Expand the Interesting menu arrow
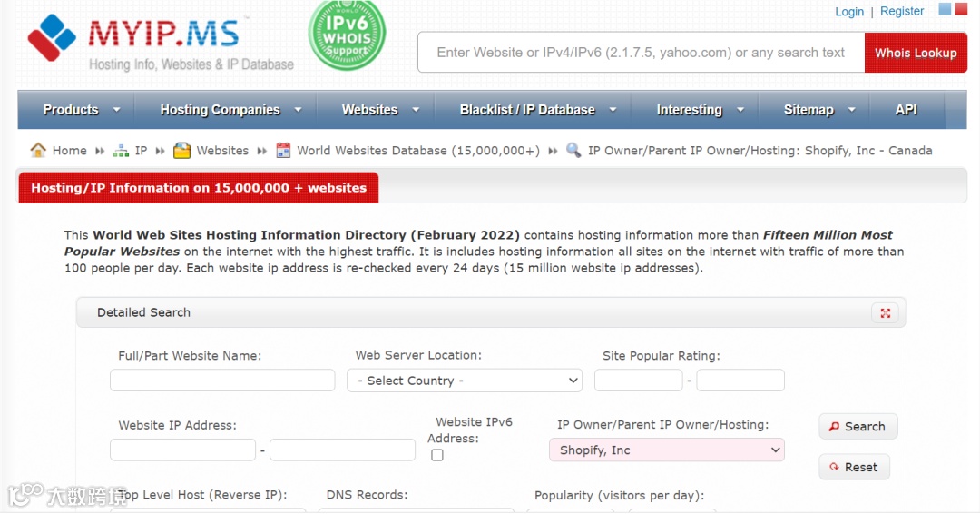The width and height of the screenshot is (980, 514). 740,109
